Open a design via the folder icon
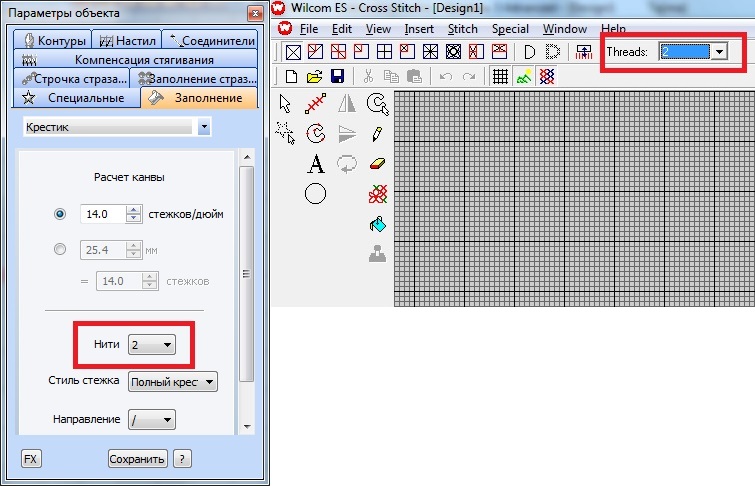Image resolution: width=755 pixels, height=486 pixels. tap(314, 77)
